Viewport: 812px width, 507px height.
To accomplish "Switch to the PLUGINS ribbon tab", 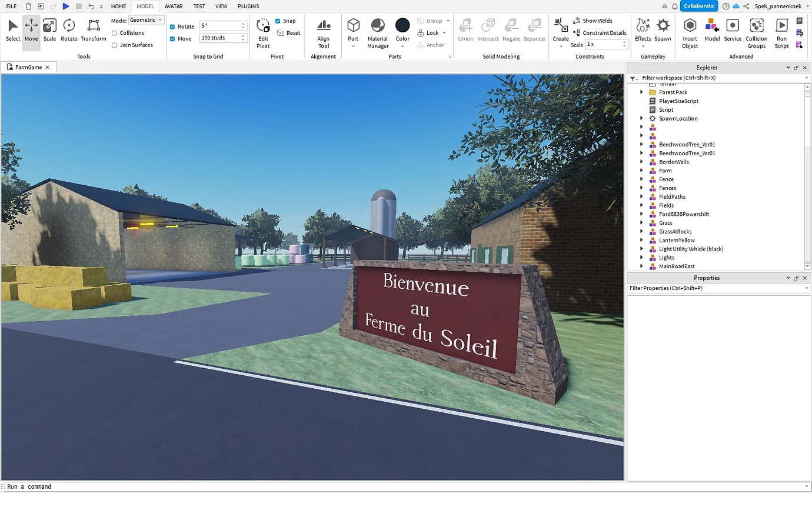I will [248, 6].
